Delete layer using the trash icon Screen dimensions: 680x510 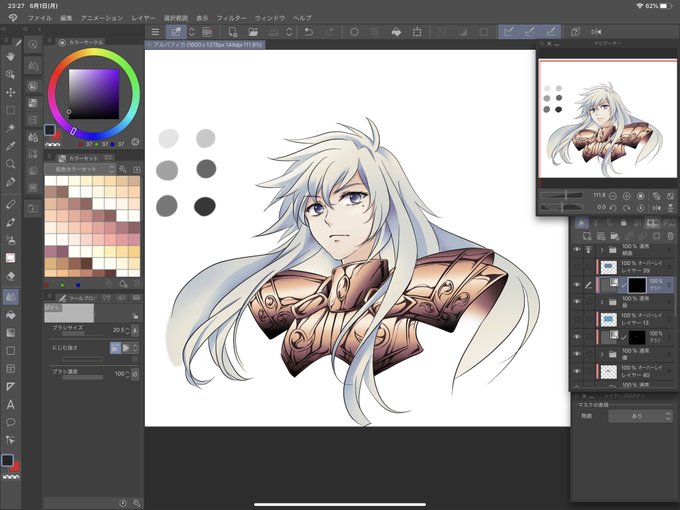coord(670,236)
